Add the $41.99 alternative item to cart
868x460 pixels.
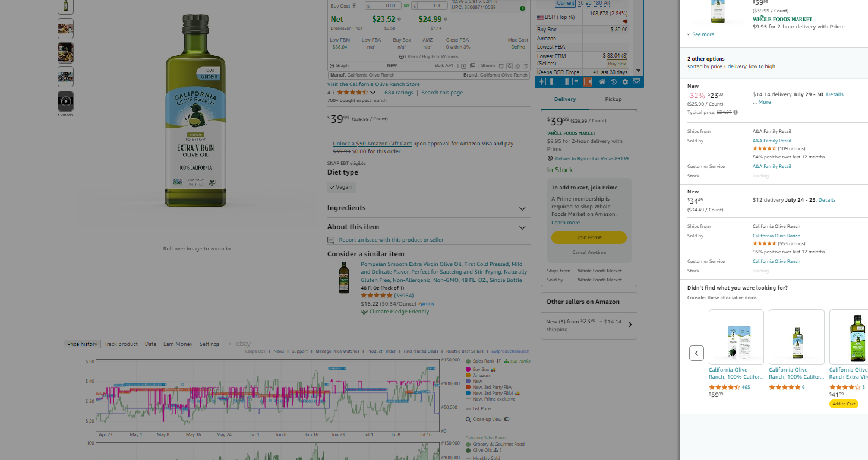(844, 404)
